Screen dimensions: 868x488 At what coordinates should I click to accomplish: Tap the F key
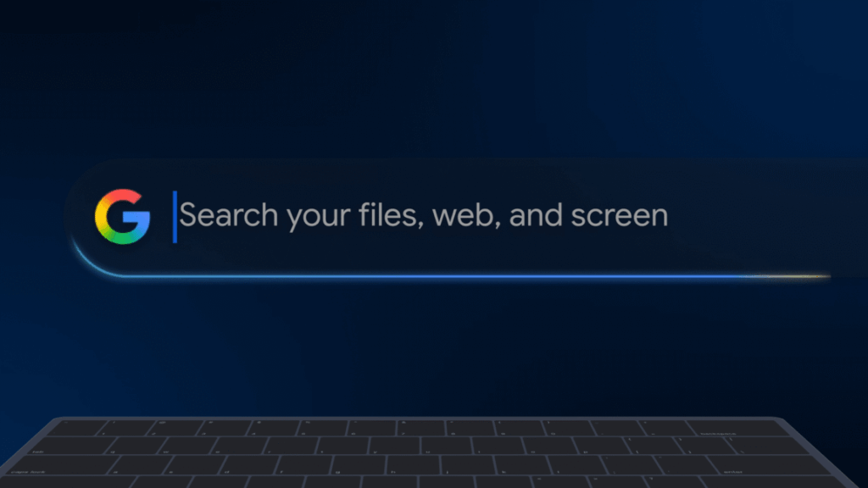tap(304, 465)
